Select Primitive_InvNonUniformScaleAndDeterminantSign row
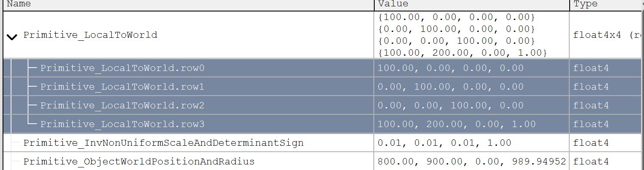The width and height of the screenshot is (644, 170). click(x=163, y=143)
